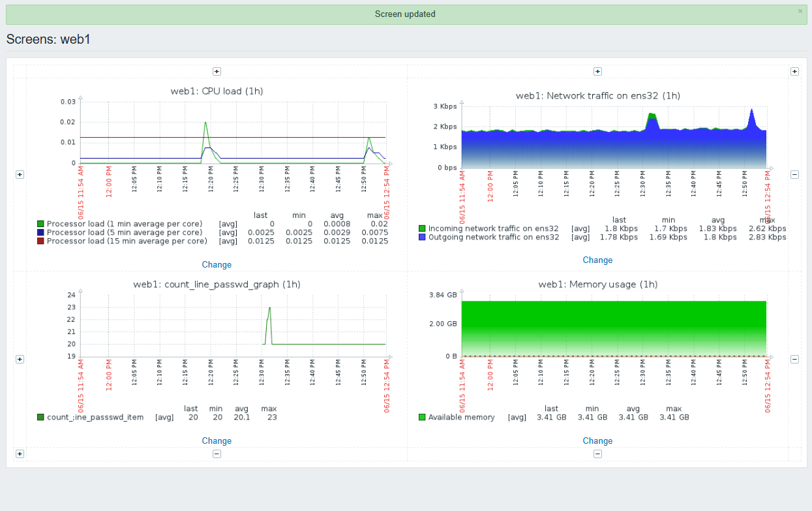Viewport: 812px width, 511px height.
Task: Click "Outgoing network traffic on ens32" legend label
Action: click(x=494, y=237)
